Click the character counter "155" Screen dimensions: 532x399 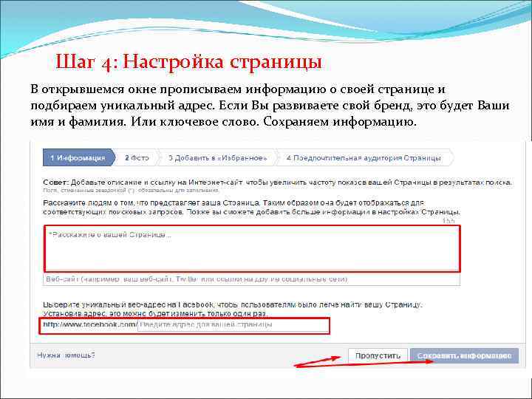(449, 221)
